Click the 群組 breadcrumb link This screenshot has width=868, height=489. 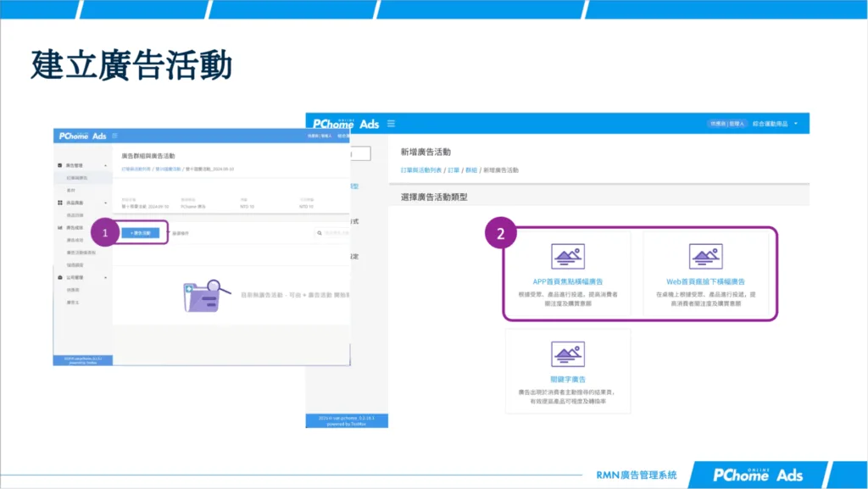coord(472,171)
